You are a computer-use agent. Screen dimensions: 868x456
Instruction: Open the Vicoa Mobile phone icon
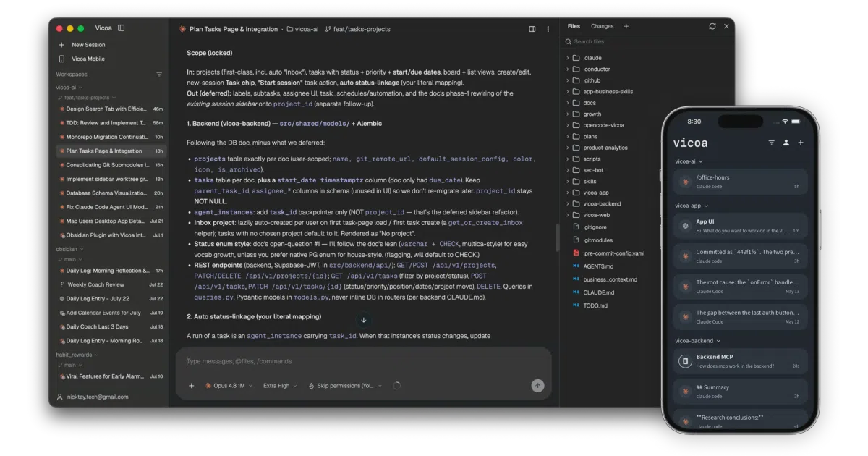61,59
